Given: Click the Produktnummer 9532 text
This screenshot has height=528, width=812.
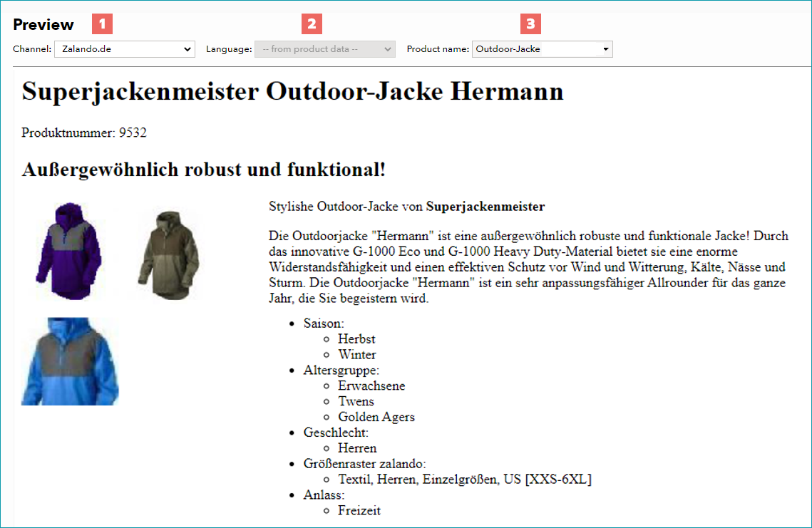Looking at the screenshot, I should pos(84,133).
